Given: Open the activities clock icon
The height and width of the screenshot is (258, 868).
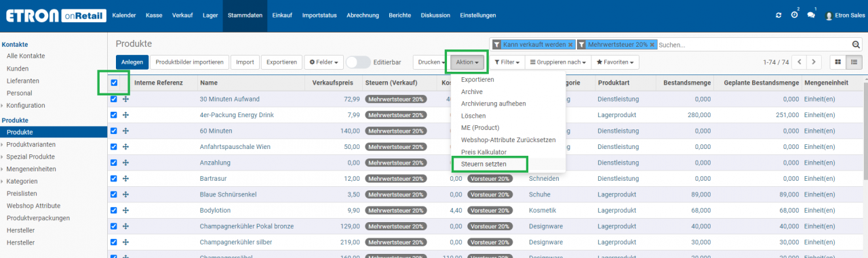Looking at the screenshot, I should 794,15.
